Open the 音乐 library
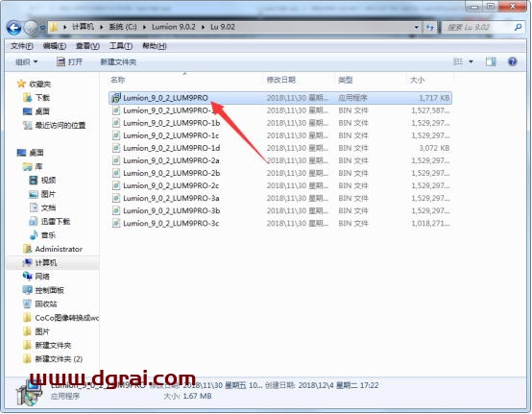The width and height of the screenshot is (532, 414). [x=48, y=235]
